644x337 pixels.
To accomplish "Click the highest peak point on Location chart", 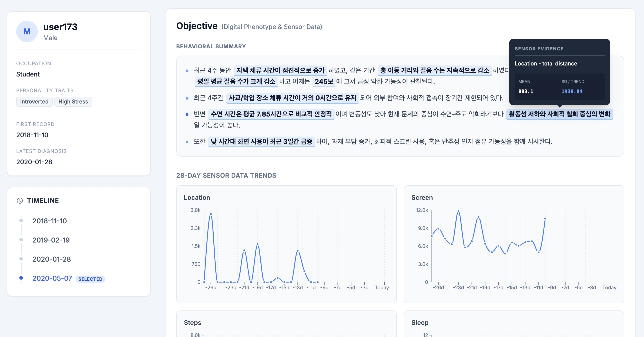I will [211, 214].
